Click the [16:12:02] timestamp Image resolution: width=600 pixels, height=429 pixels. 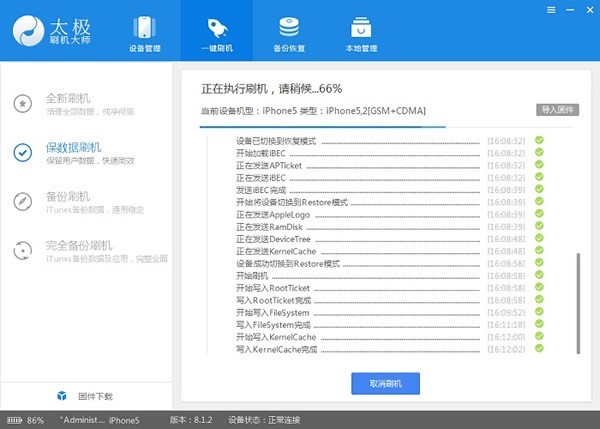point(506,349)
